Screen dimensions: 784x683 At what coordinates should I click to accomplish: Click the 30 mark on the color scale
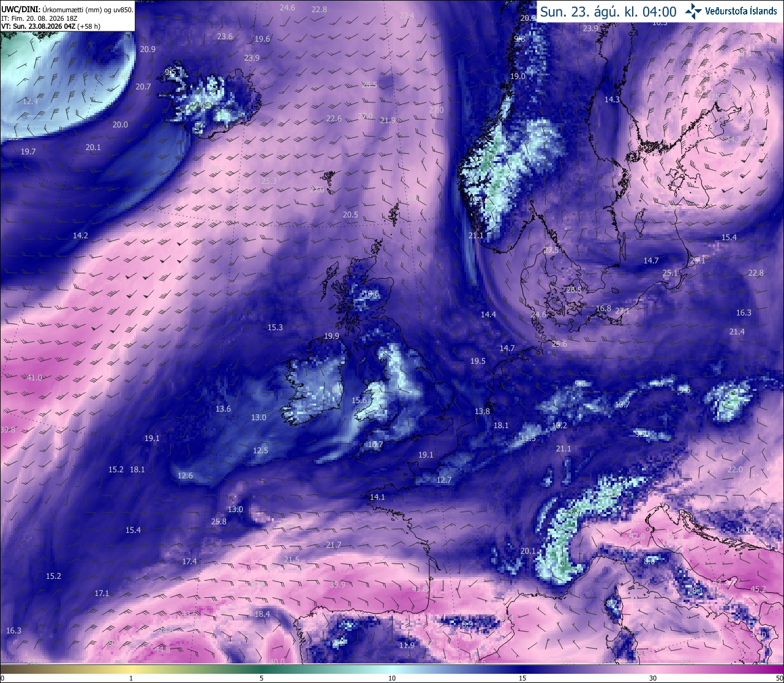point(653,678)
